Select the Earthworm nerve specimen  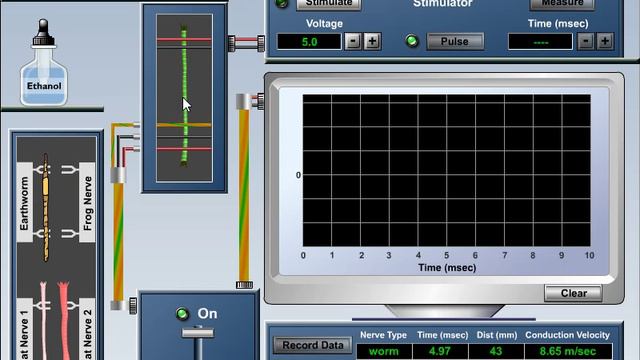pos(46,207)
